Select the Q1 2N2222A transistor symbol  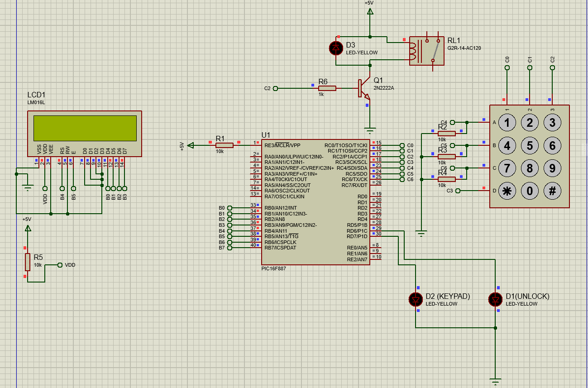tap(364, 89)
